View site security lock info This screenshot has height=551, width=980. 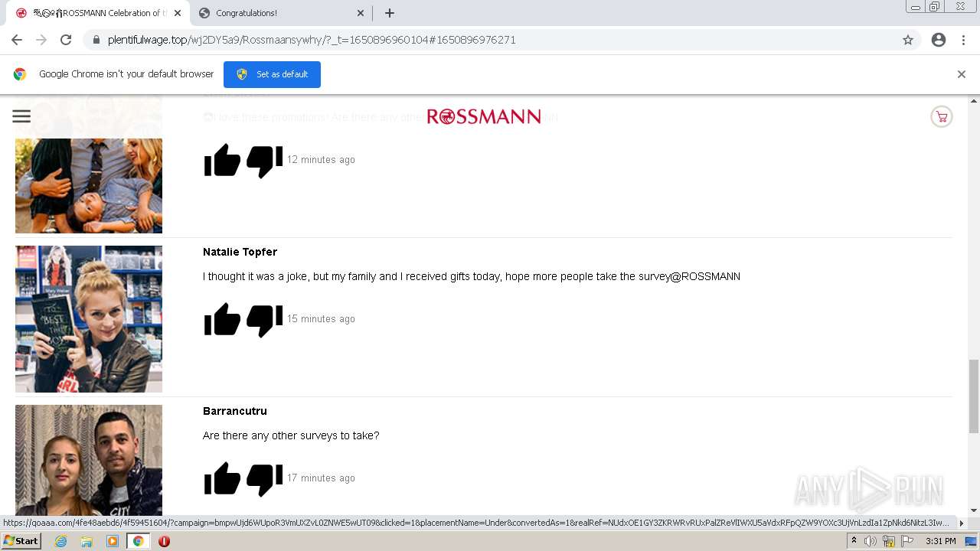[96, 40]
